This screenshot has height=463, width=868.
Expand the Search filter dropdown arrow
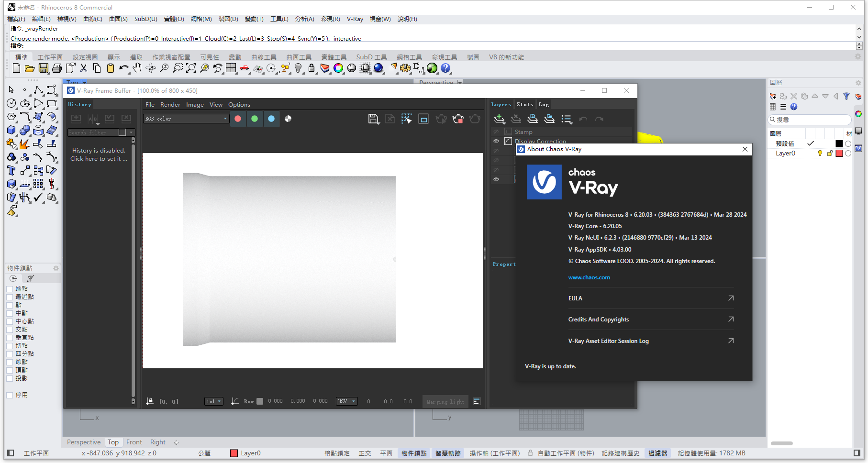click(x=131, y=132)
